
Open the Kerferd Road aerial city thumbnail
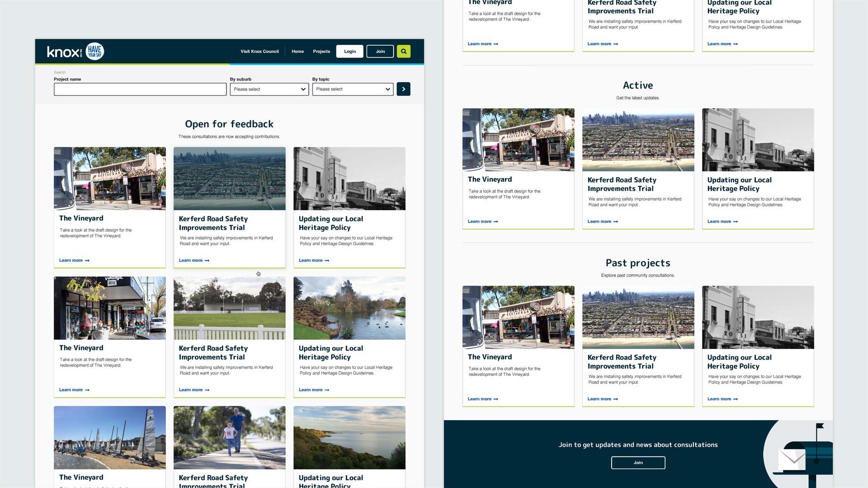pyautogui.click(x=229, y=178)
